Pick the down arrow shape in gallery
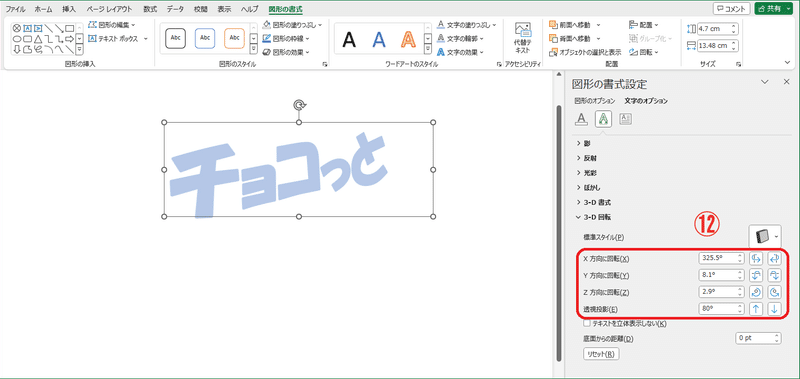 coord(16,49)
